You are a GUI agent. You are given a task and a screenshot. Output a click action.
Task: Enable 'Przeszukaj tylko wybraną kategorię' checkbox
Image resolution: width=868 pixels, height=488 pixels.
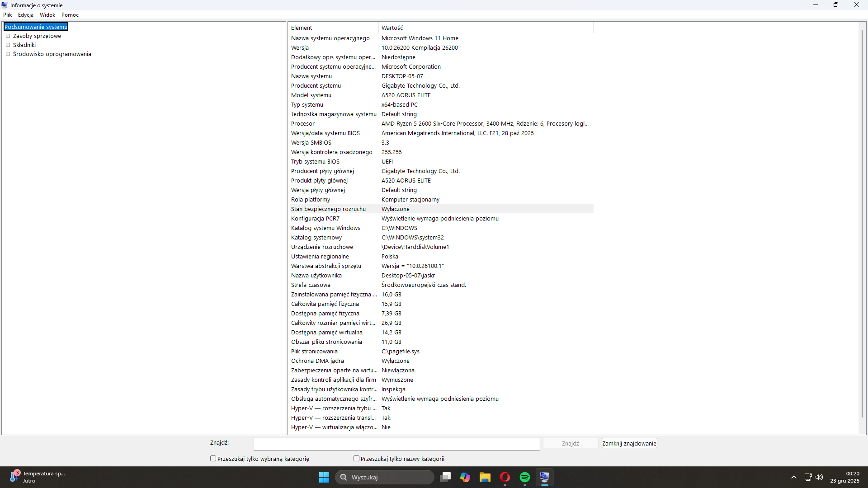[x=213, y=459]
